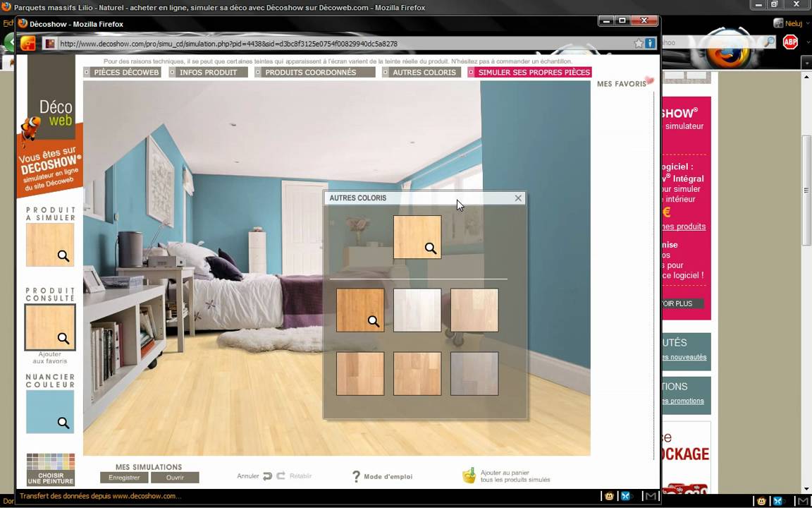
Task: Click the Ouvrir button
Action: [174, 478]
